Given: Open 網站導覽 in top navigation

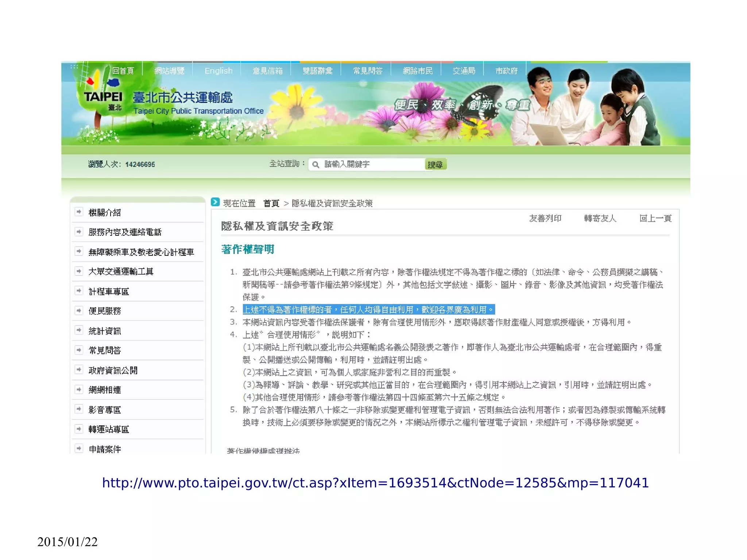Looking at the screenshot, I should pyautogui.click(x=169, y=71).
